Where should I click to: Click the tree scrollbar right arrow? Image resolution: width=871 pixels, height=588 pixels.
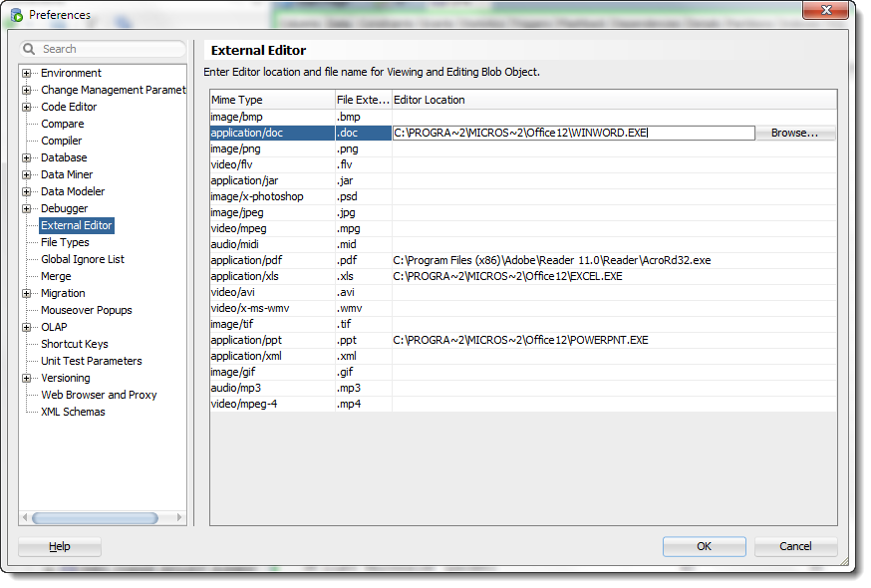[x=178, y=518]
